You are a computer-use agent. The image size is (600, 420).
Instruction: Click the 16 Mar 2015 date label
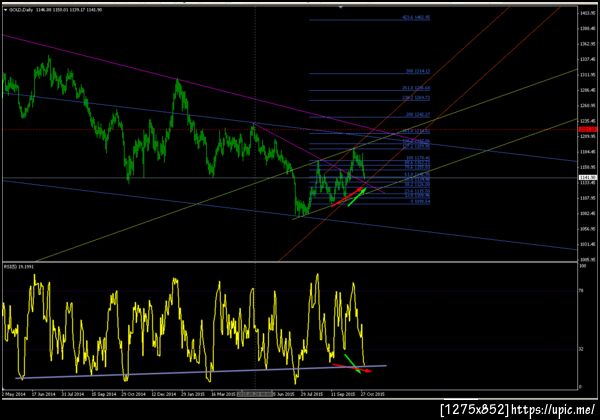pos(223,394)
